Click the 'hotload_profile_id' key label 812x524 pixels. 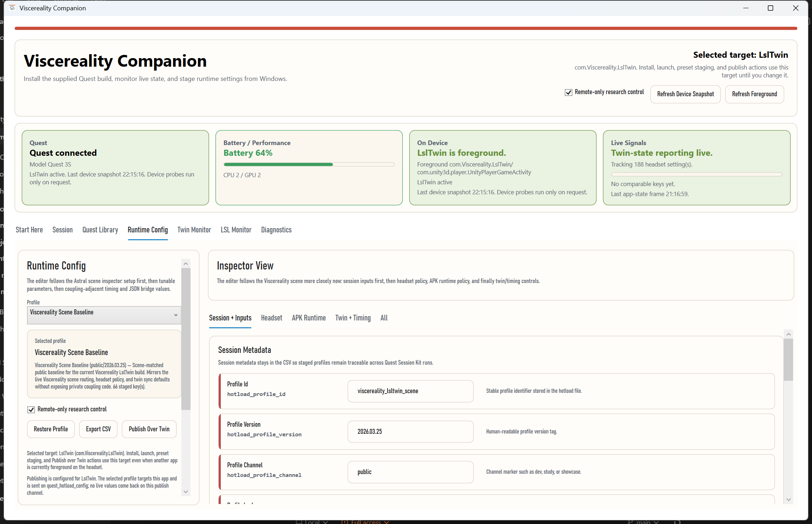coord(256,394)
